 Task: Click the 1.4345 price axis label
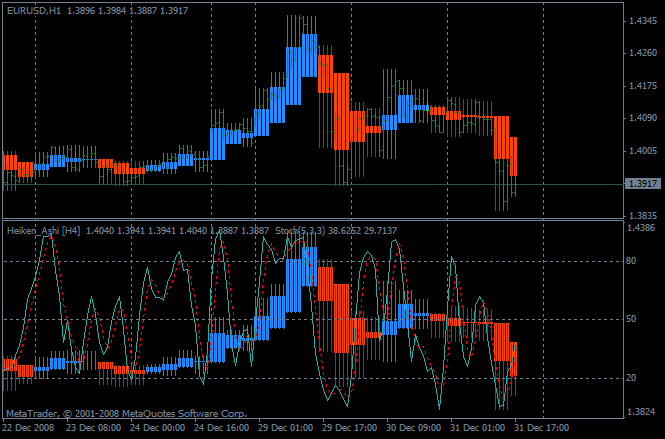tap(643, 21)
